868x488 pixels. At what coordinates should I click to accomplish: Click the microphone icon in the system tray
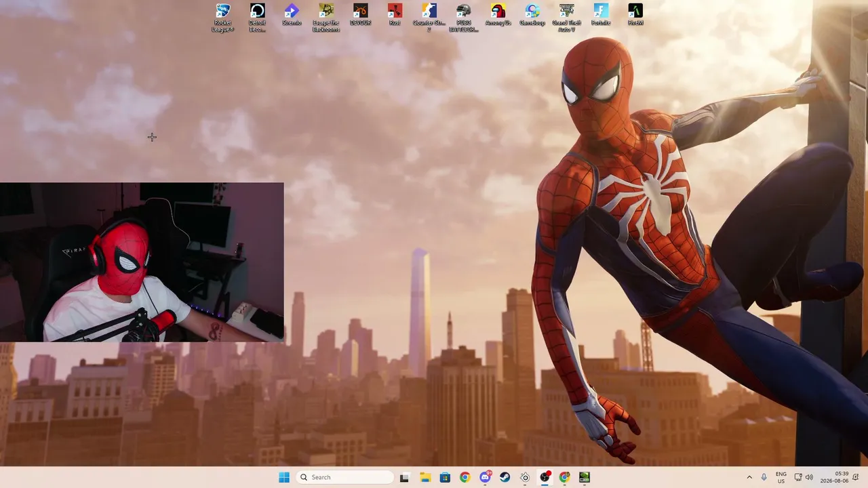[x=764, y=477]
